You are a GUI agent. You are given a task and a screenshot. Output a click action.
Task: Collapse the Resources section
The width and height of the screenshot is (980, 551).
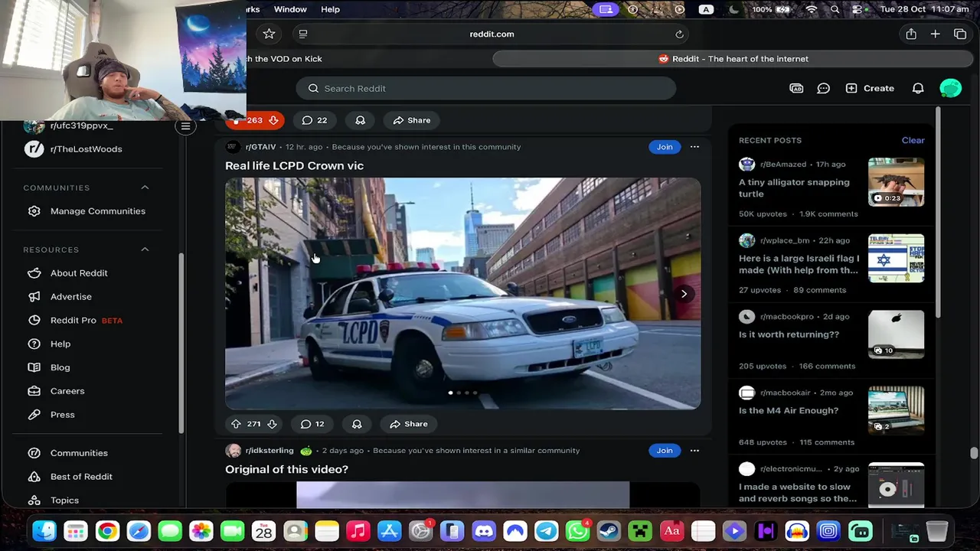coord(145,249)
